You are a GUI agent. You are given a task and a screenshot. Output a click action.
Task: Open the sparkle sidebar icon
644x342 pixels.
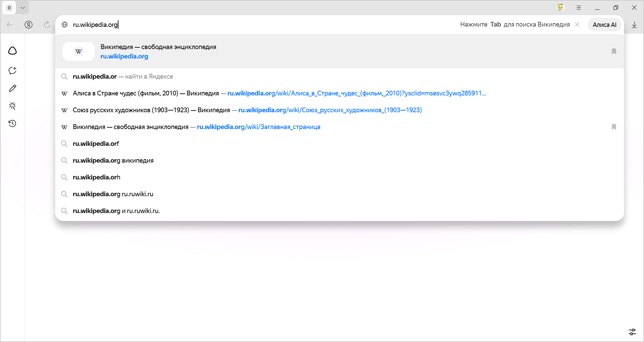[x=13, y=106]
